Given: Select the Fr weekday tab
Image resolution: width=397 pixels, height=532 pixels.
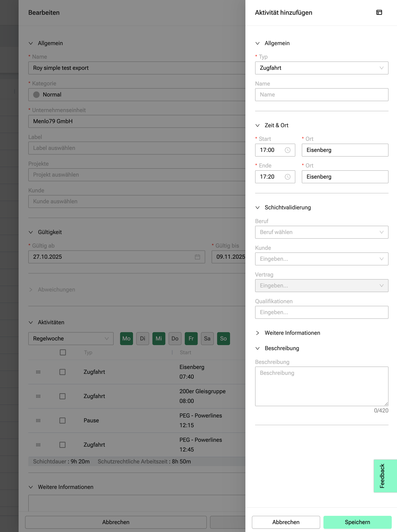Looking at the screenshot, I should 191,338.
